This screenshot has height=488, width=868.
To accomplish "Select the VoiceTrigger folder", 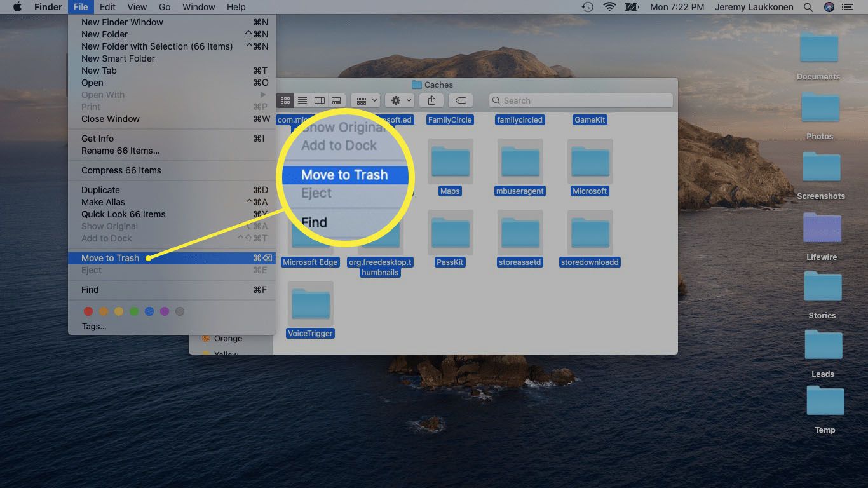I will [310, 305].
